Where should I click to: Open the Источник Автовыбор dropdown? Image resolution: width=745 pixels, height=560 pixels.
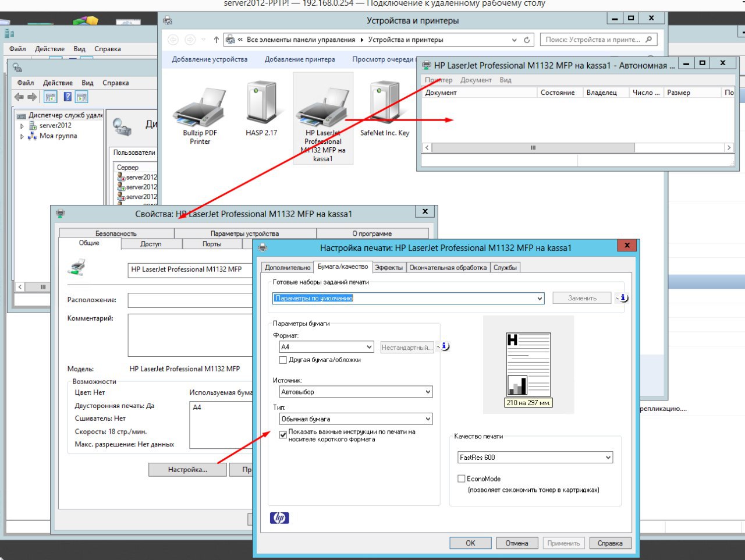pos(428,392)
